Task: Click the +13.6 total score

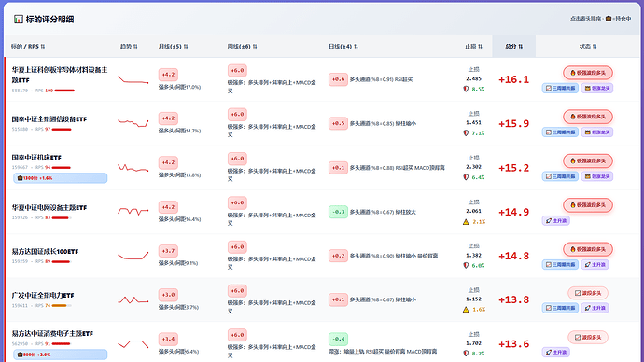Action: coord(514,344)
